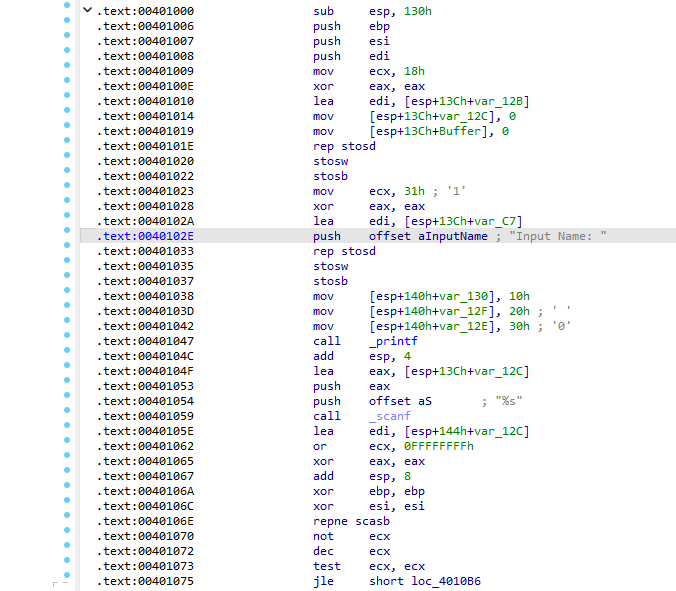Image resolution: width=676 pixels, height=591 pixels.
Task: Click push esi instruction
Action: click(x=351, y=41)
